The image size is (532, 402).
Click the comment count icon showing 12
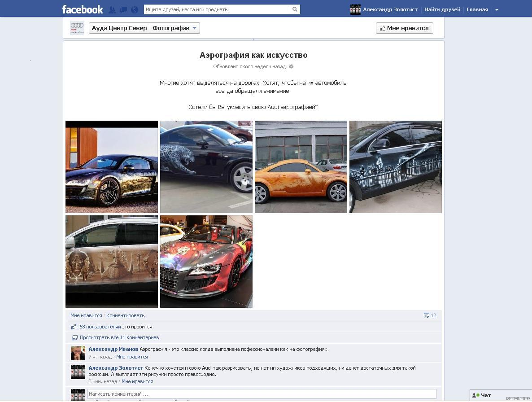coord(430,315)
